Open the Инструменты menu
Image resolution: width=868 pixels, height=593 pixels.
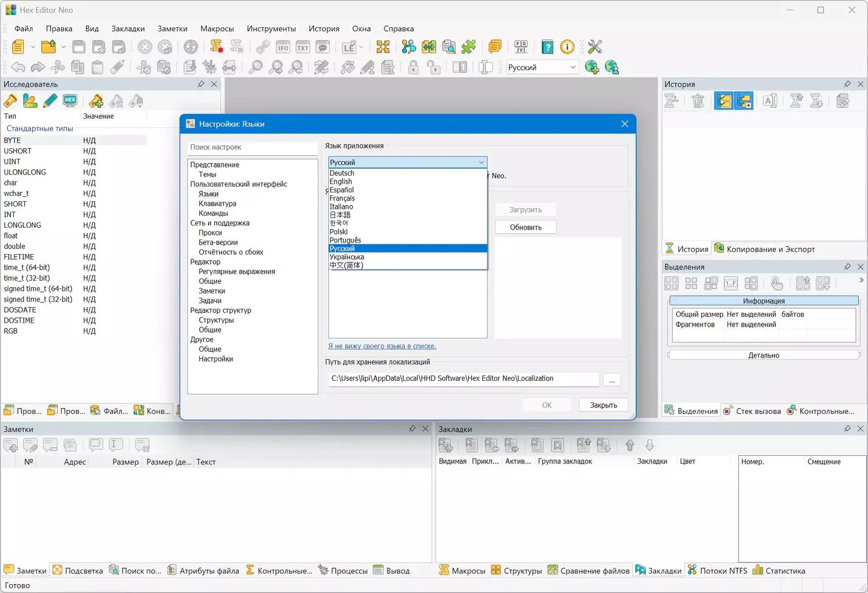pyautogui.click(x=271, y=28)
